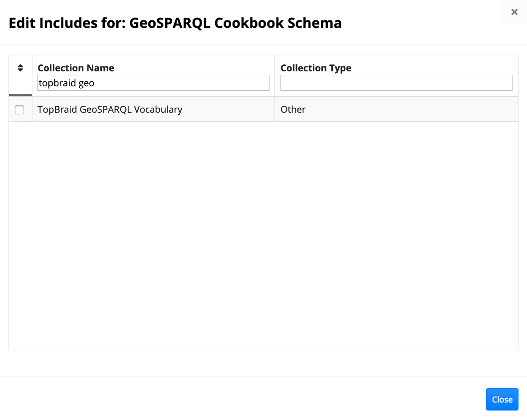Click the 'Other' collection type cell

[x=293, y=109]
